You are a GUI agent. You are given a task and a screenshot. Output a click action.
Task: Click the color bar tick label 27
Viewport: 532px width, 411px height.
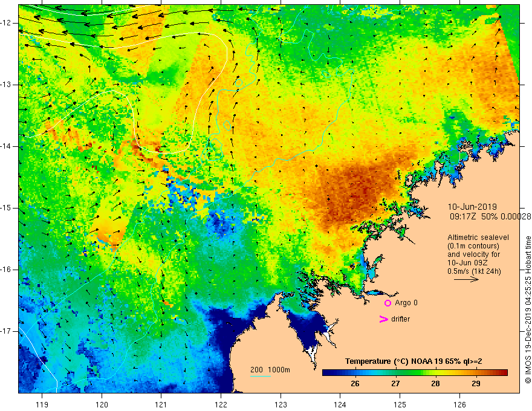[x=395, y=384]
